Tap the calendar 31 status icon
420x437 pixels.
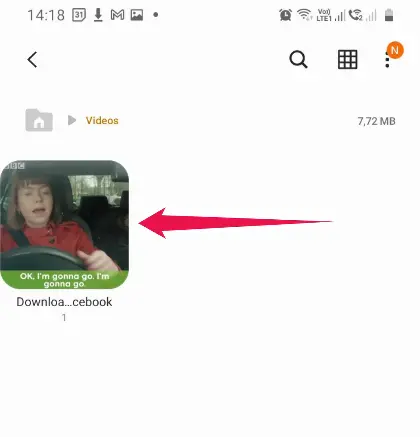[x=79, y=15]
